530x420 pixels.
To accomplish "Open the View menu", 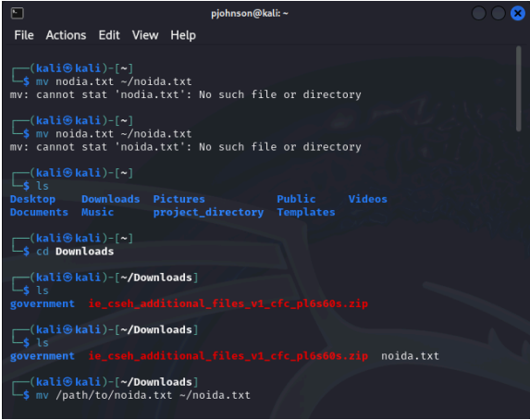I will click(145, 35).
